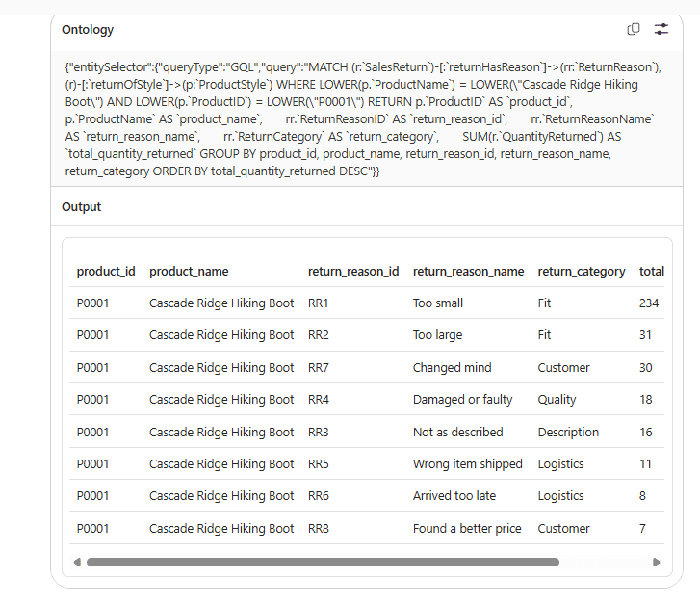Click the total value 31
700x605 pixels.
tap(645, 334)
